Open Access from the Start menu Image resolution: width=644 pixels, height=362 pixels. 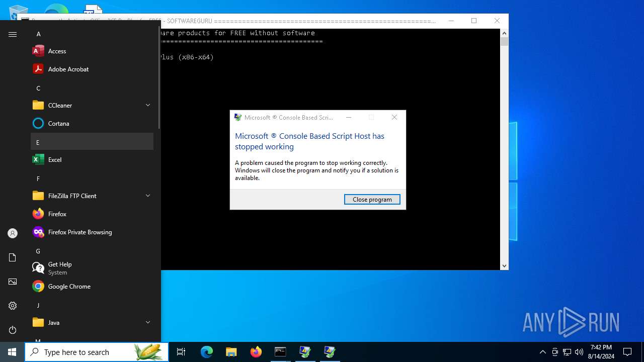click(x=92, y=51)
